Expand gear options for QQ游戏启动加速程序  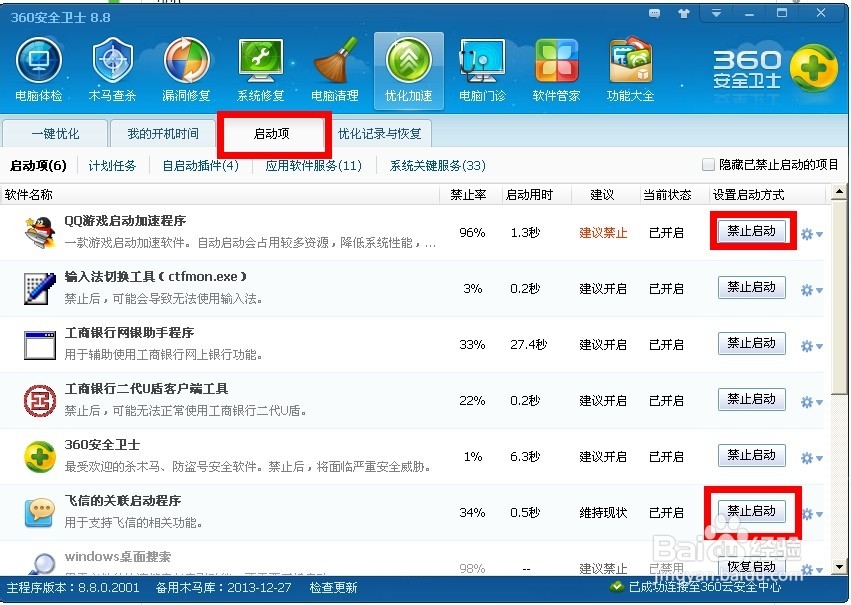coord(812,234)
